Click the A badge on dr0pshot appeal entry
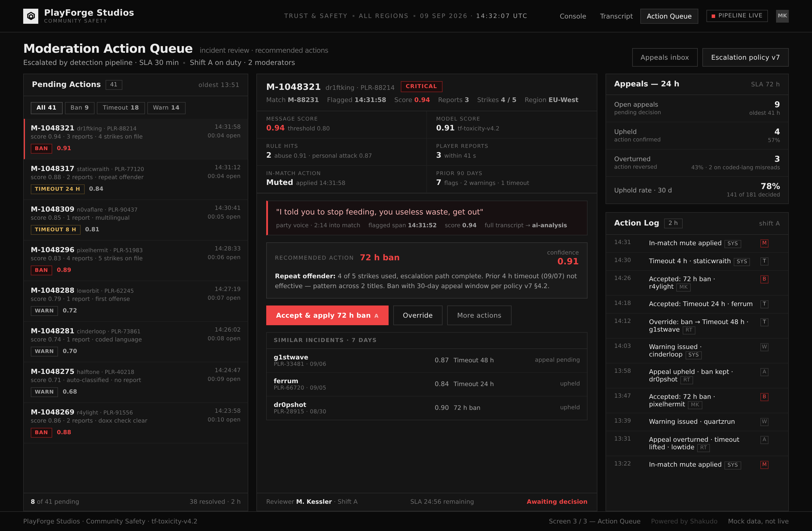Viewport: 812px width, 531px height. coord(764,372)
